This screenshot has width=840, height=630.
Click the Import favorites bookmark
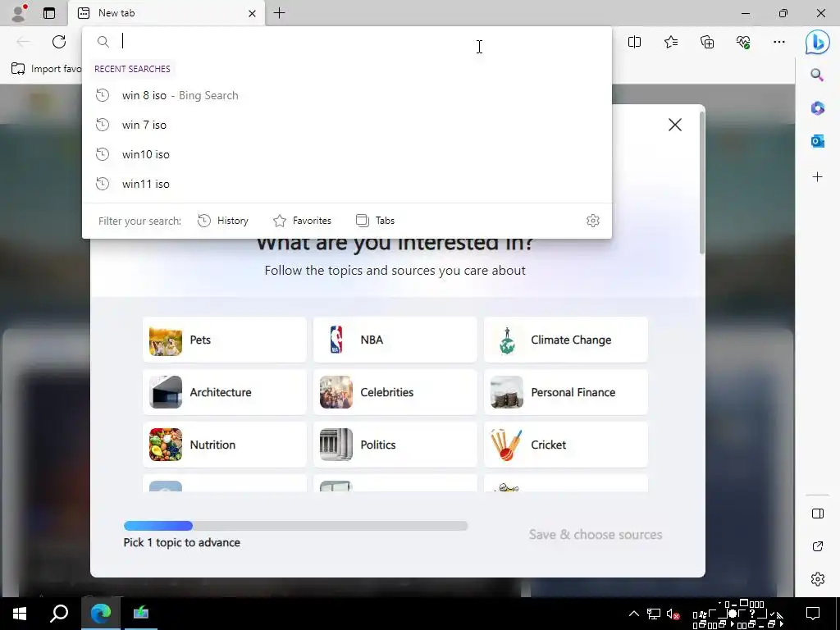46,69
